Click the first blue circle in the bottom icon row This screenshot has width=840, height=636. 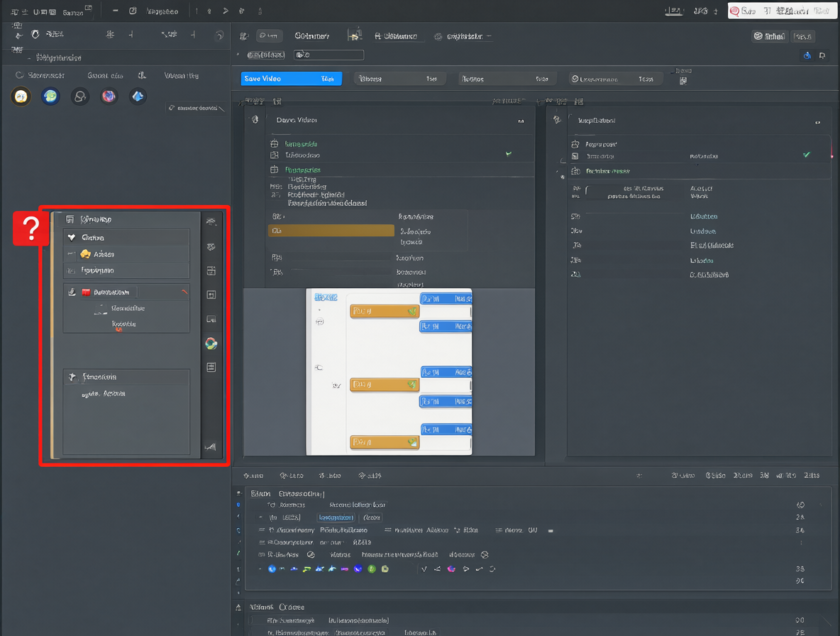click(272, 569)
